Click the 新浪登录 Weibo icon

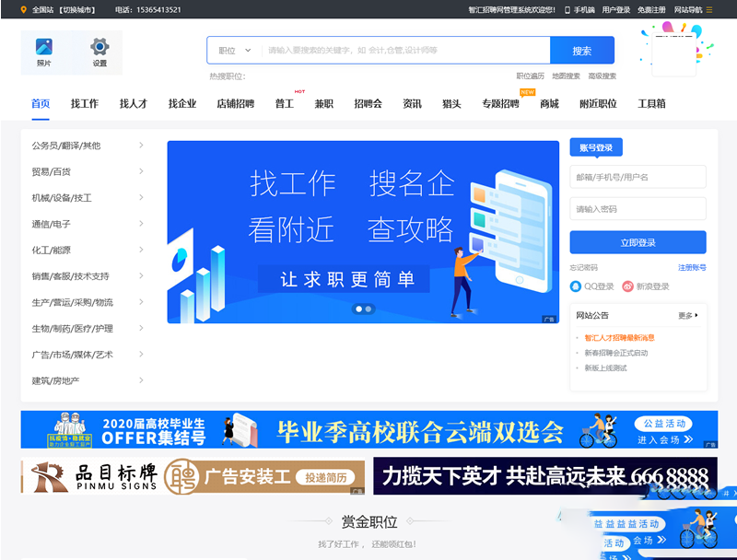628,286
